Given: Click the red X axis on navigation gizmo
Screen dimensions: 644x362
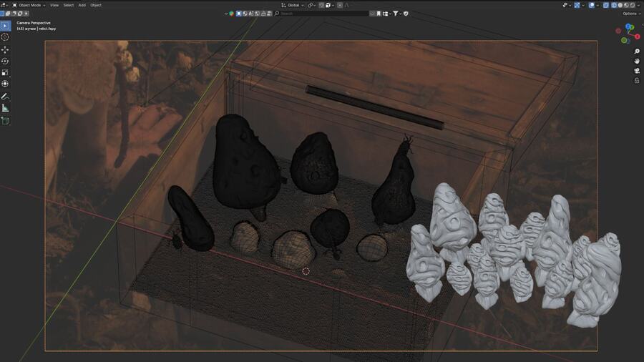Looking at the screenshot, I should 638,36.
